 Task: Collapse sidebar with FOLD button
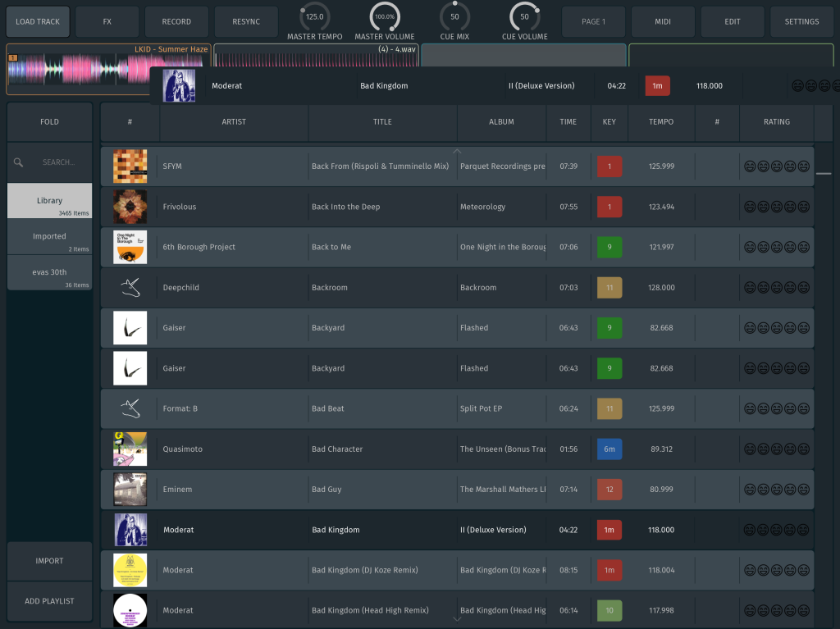pos(49,122)
